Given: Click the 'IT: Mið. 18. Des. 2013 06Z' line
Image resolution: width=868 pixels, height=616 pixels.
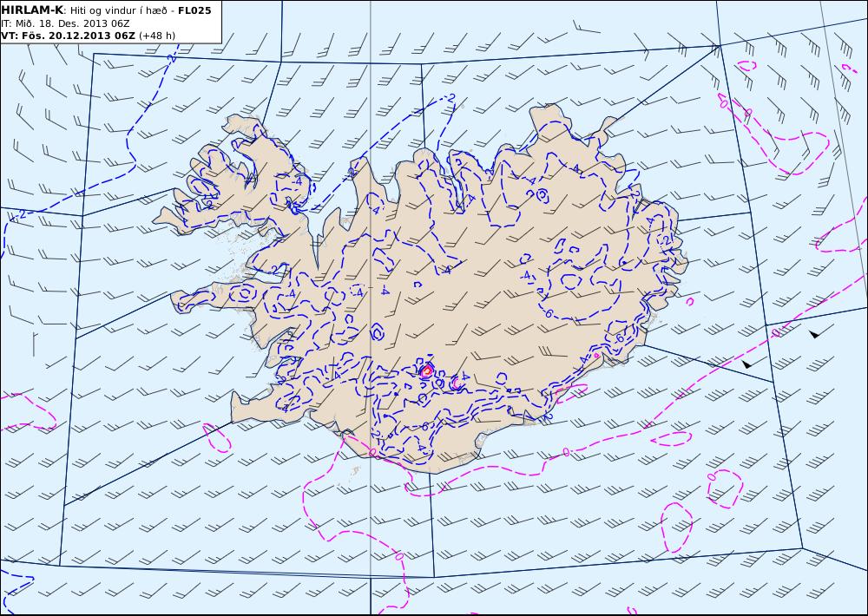Looking at the screenshot, I should click(66, 23).
